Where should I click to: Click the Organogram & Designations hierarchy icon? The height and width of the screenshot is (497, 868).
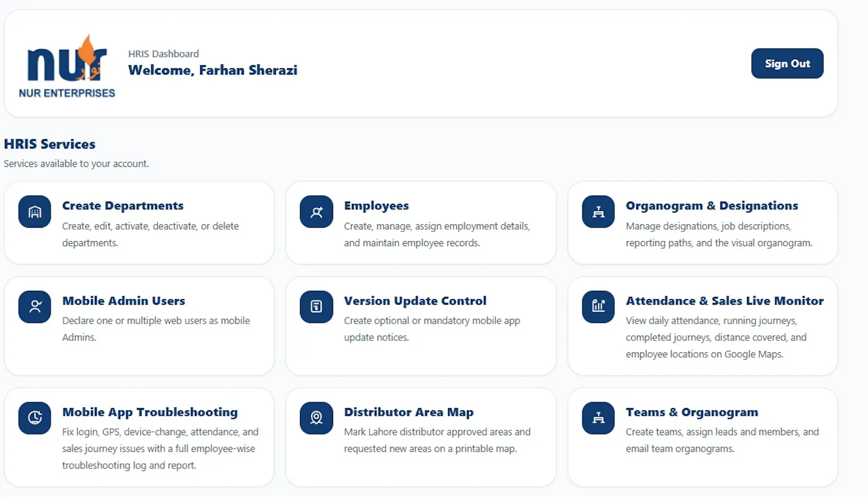tap(598, 212)
